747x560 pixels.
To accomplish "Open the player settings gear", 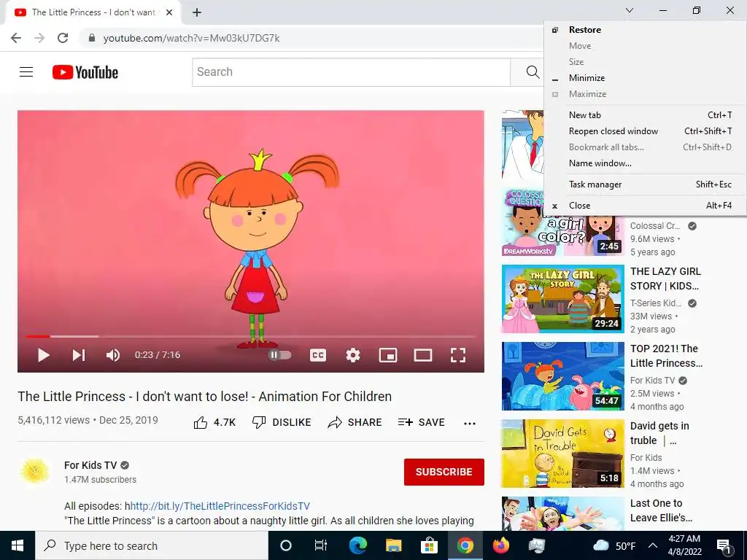I will tap(353, 355).
